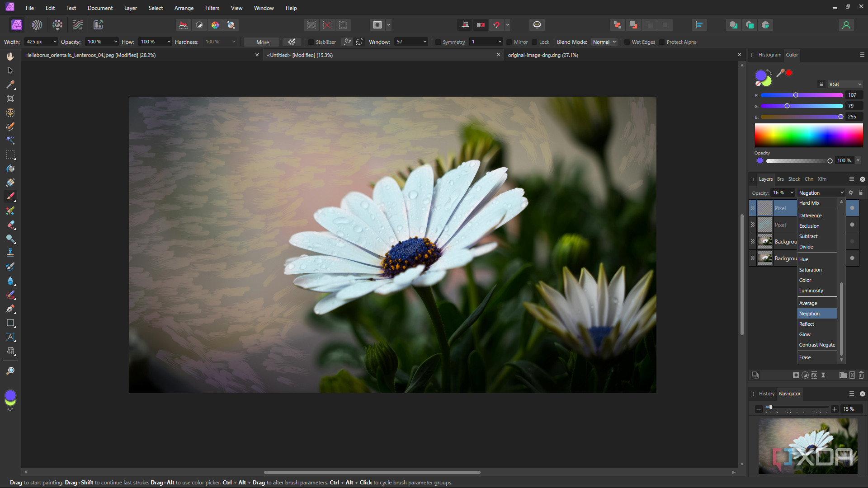868x488 pixels.
Task: Select the Rectangle shape tool
Action: [10, 323]
